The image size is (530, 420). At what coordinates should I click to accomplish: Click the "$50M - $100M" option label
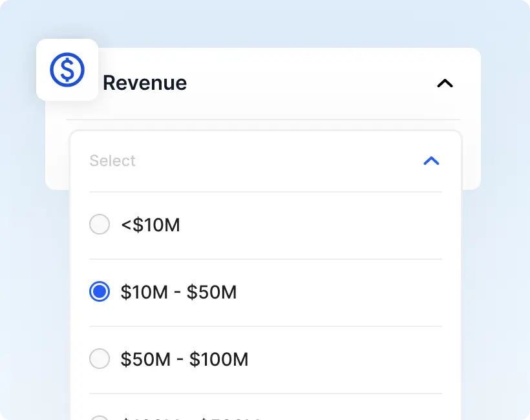coord(184,359)
